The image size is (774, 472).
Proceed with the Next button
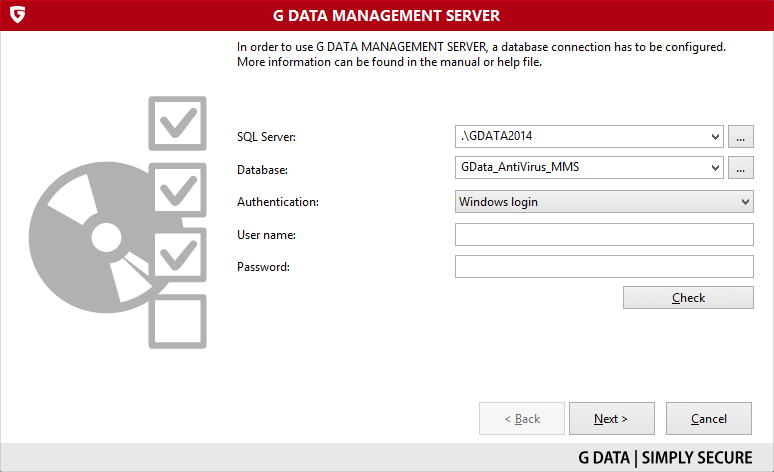tap(612, 419)
